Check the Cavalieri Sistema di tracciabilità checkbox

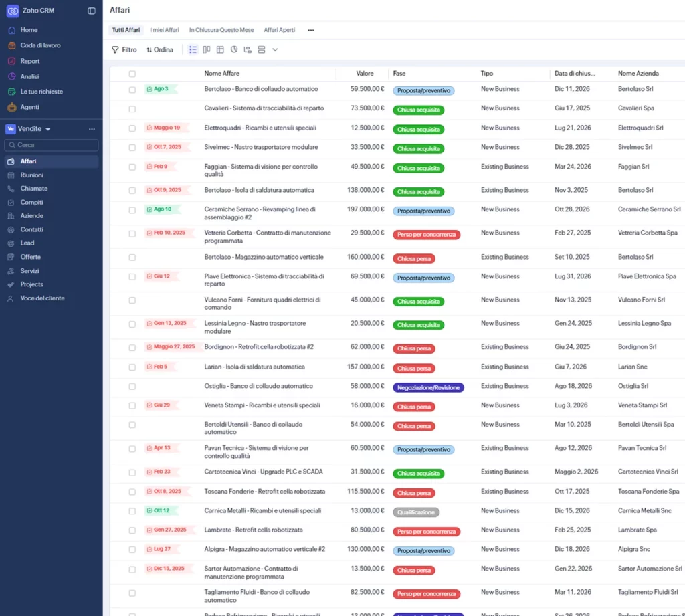point(132,109)
